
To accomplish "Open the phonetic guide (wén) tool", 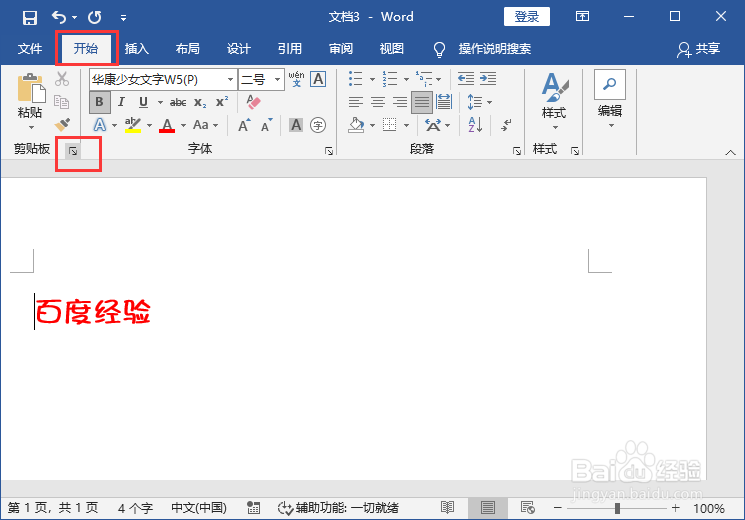I will pos(296,79).
